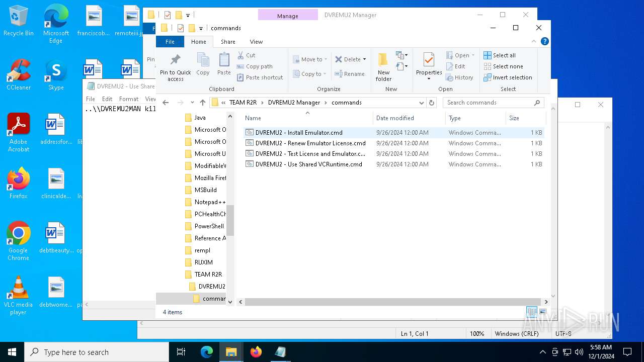
Task: Switch to the View tab
Action: pos(256,42)
